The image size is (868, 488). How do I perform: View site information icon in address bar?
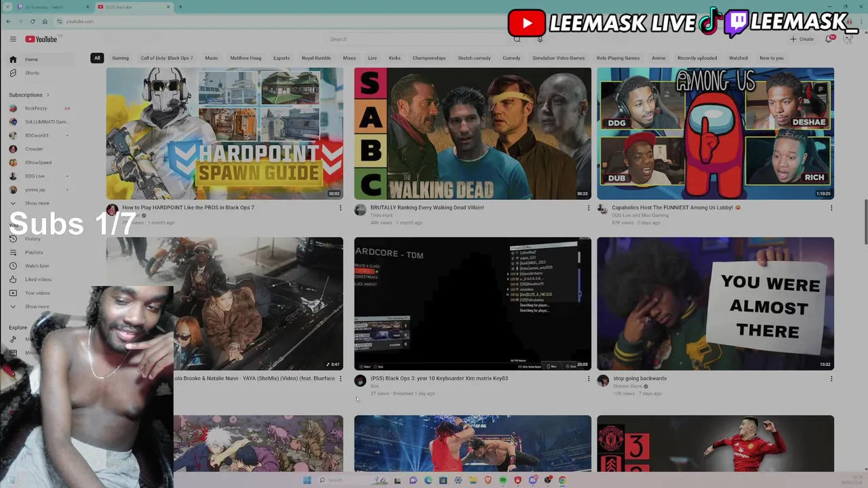[60, 21]
